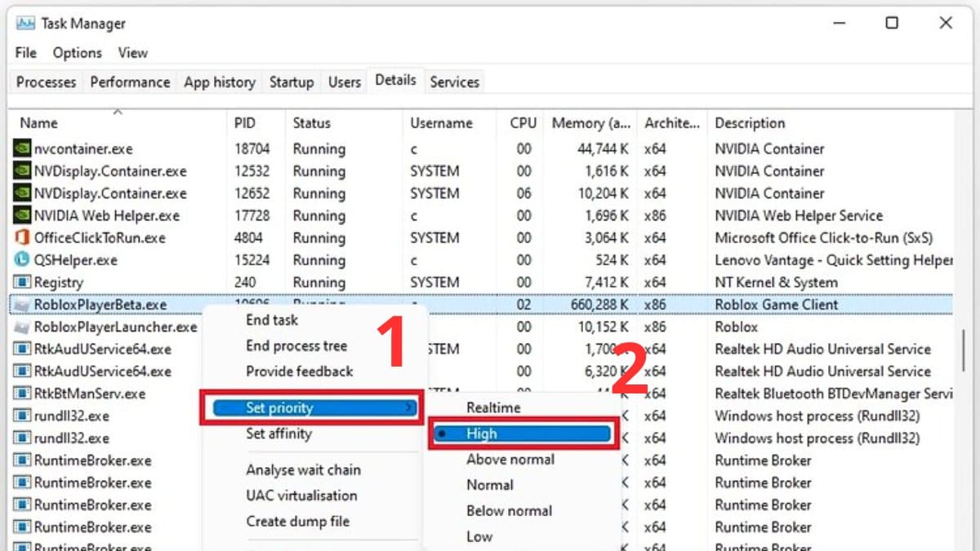Click the NT Kernel & System description
Viewport: 980px width, 551px height.
coord(776,282)
